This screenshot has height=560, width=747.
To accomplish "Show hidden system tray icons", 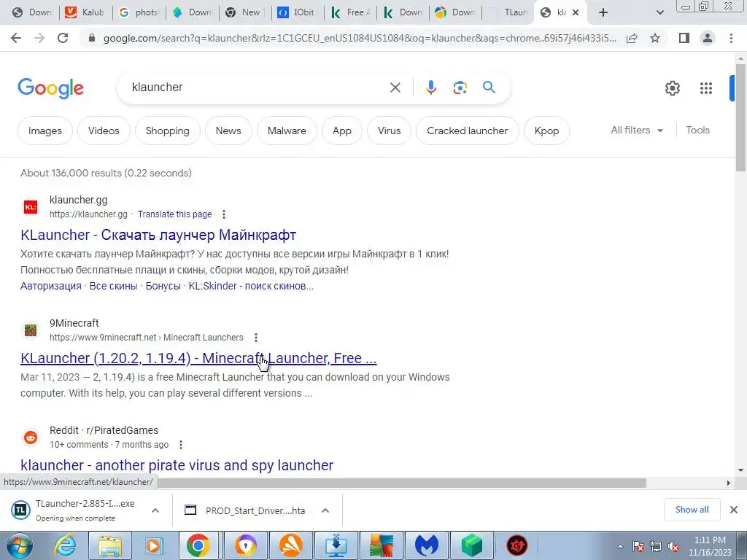I will click(x=620, y=546).
